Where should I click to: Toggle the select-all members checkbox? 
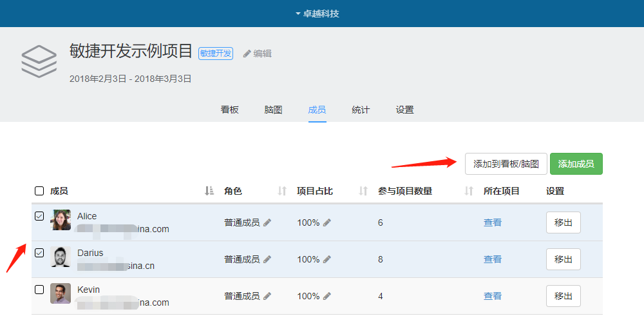39,191
